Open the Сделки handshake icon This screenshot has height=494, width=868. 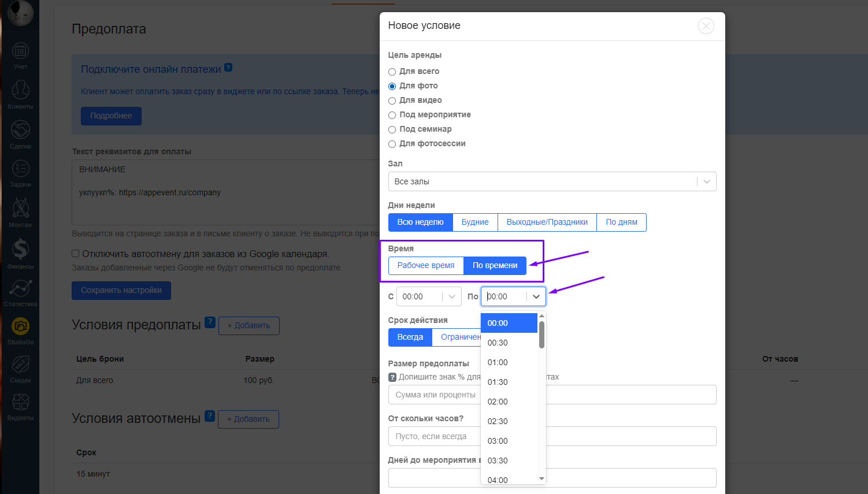(20, 131)
